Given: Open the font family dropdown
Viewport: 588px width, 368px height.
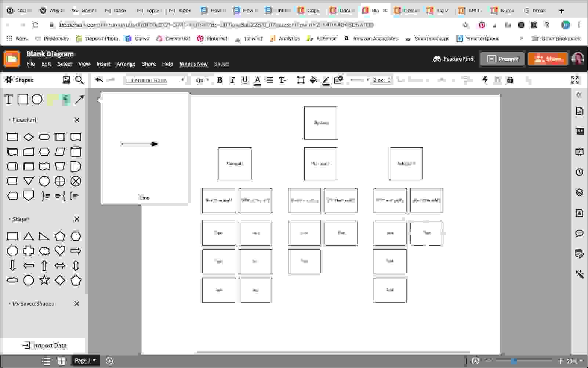Looking at the screenshot, I should tap(155, 80).
